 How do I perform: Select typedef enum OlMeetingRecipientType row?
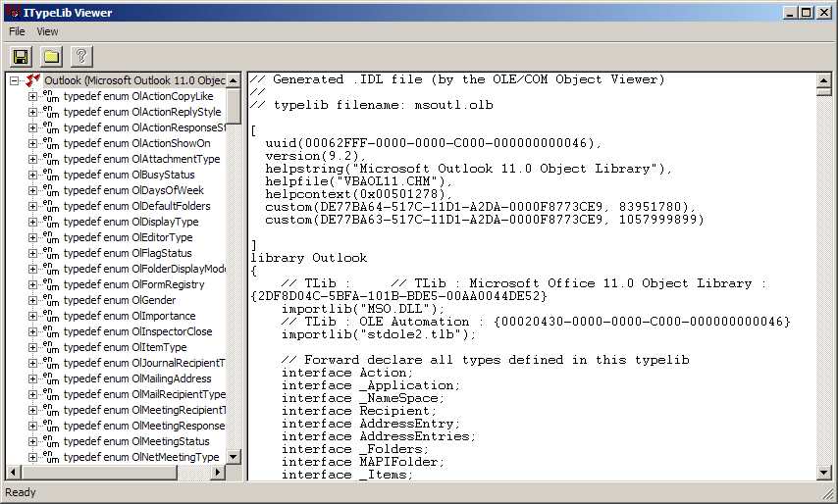(x=144, y=410)
